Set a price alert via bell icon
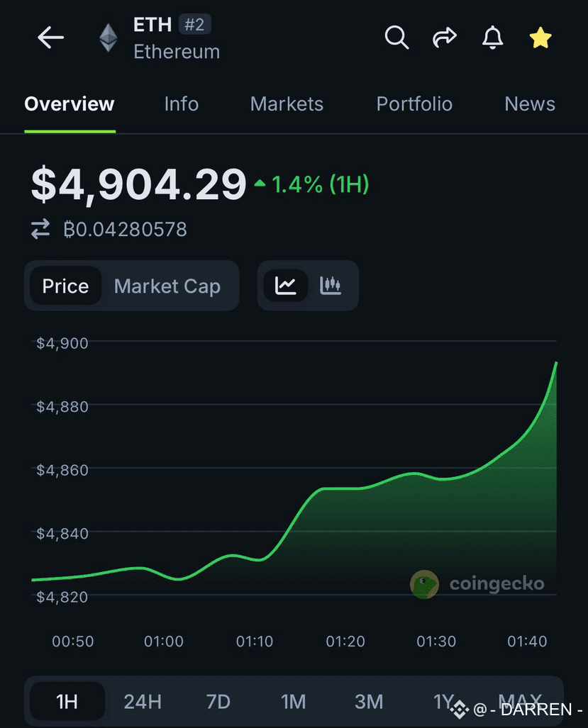 pyautogui.click(x=493, y=38)
